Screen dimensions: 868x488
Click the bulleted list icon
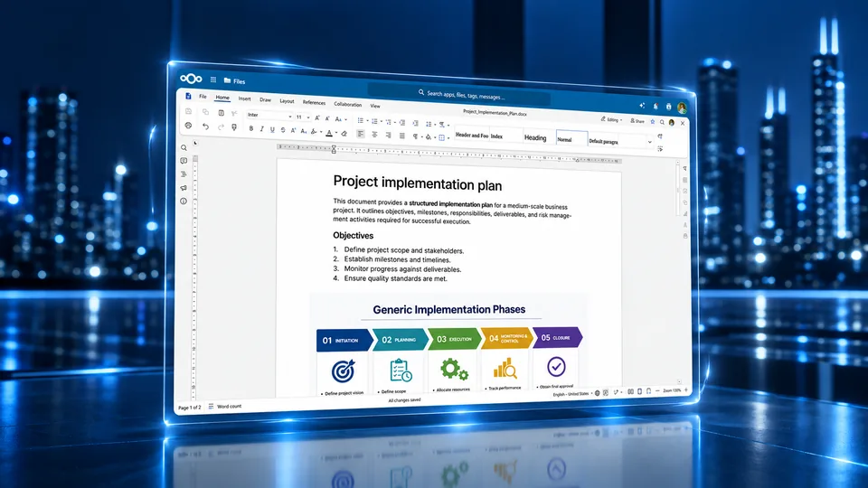(x=361, y=120)
